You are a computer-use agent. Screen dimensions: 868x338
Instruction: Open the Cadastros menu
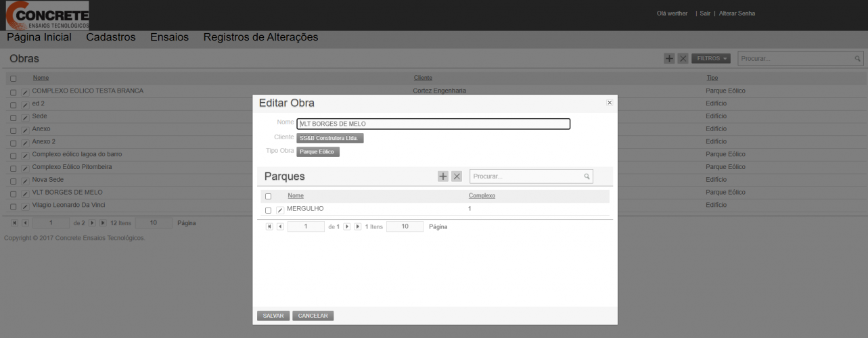pyautogui.click(x=111, y=37)
